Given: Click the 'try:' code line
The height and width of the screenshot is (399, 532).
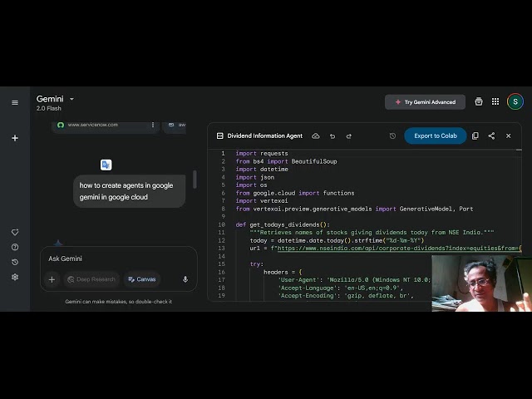Looking at the screenshot, I should point(257,264).
